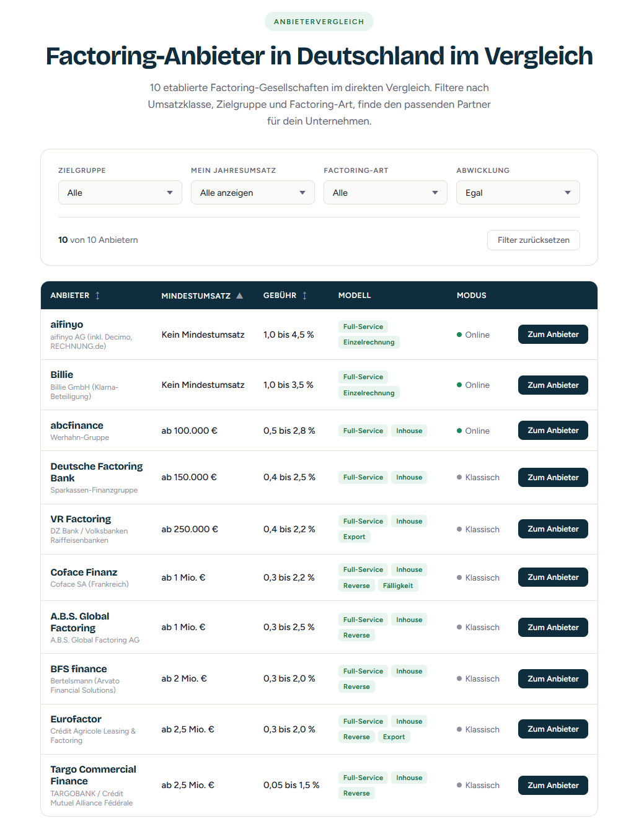Click the MODELL column header
The image size is (644, 829).
[x=355, y=296]
